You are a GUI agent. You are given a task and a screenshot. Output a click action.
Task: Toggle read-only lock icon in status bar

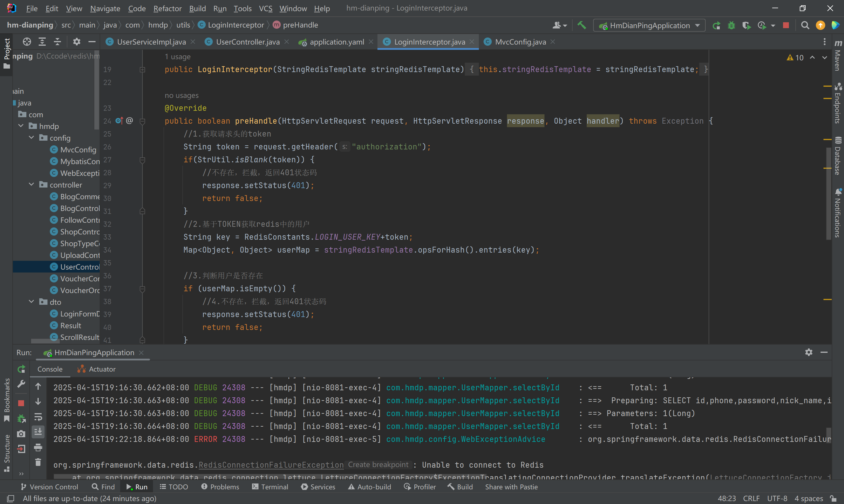coord(833,498)
